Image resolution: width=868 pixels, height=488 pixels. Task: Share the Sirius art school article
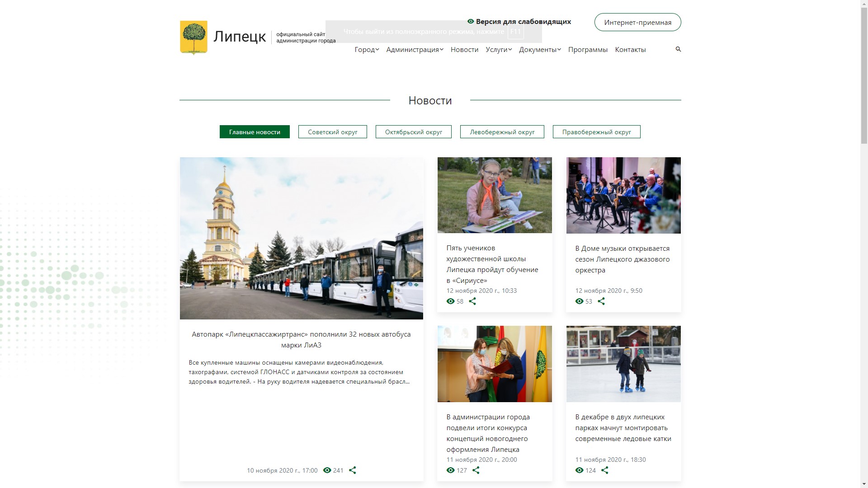472,301
